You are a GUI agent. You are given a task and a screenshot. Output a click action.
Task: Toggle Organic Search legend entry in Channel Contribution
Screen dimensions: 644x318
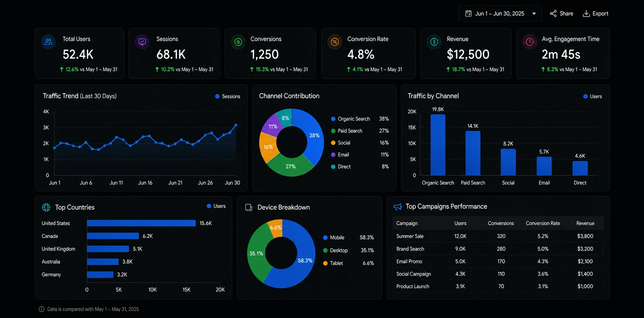coord(360,119)
